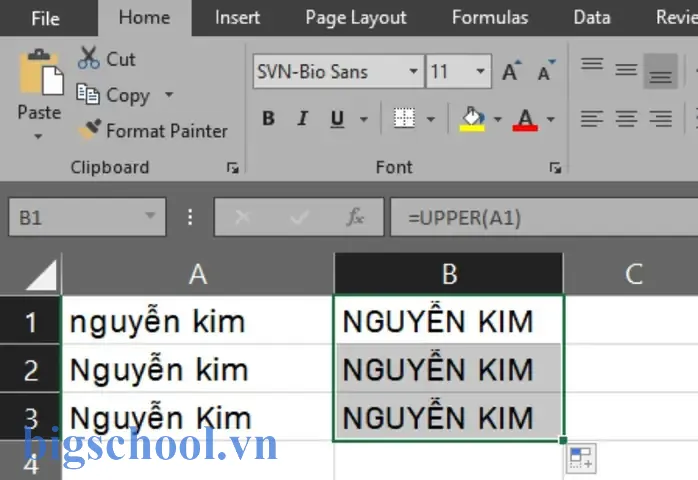Screen dimensions: 698x480
Task: Select cell A2 "Nguyễn kim"
Action: [198, 369]
